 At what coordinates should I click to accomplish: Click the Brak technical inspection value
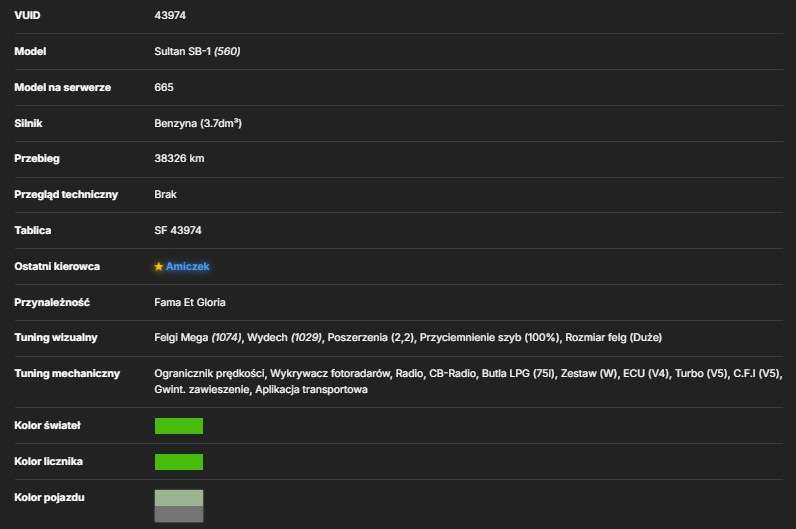165,194
